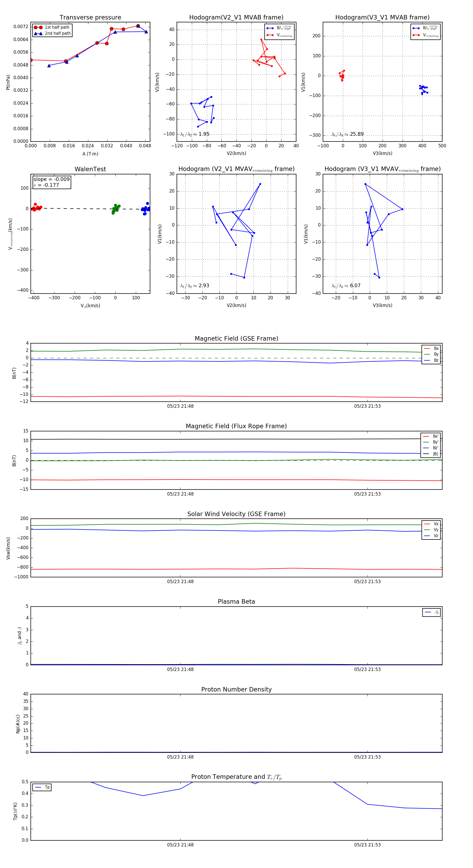Click the "A (T·m)" x-axis label
The width and height of the screenshot is (473, 868).
coord(90,154)
